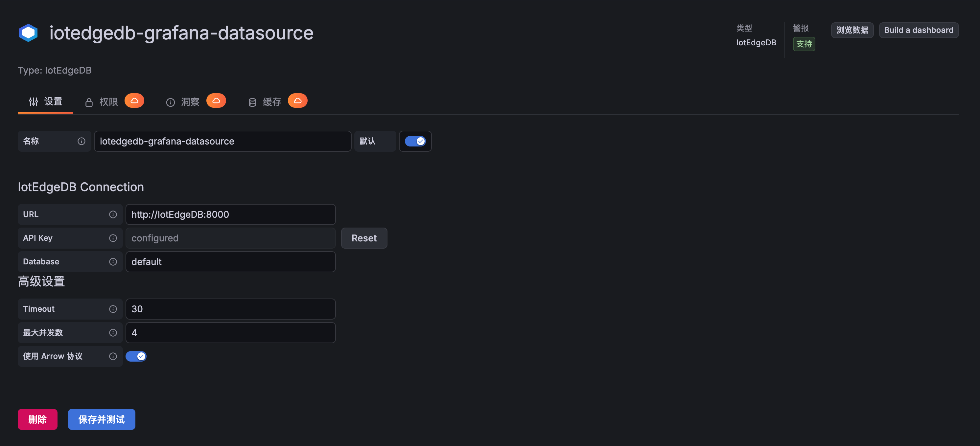980x446 pixels.
Task: Switch to the 设置 tab
Action: pos(46,101)
